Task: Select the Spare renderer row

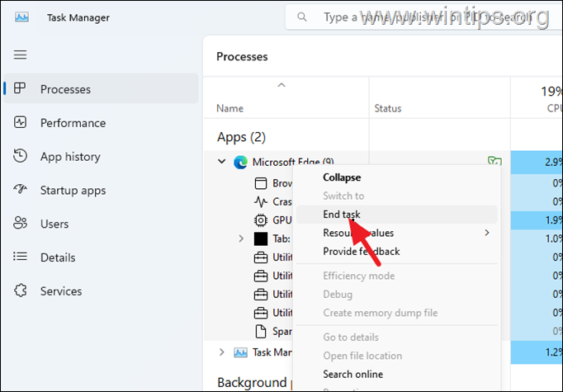Action: 281,331
